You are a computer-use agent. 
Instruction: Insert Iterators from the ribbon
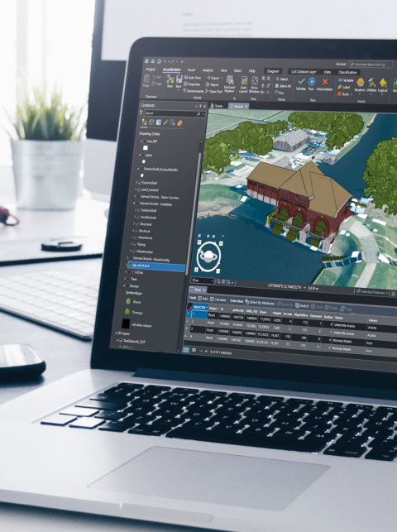pos(360,83)
